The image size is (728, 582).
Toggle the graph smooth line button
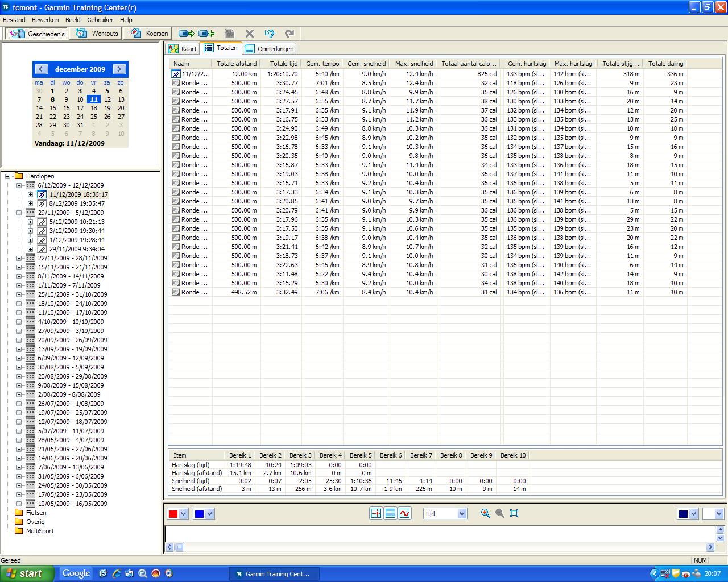[x=404, y=513]
